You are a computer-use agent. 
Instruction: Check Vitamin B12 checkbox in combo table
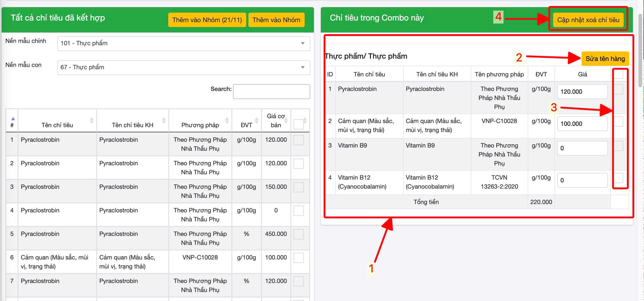tap(618, 178)
